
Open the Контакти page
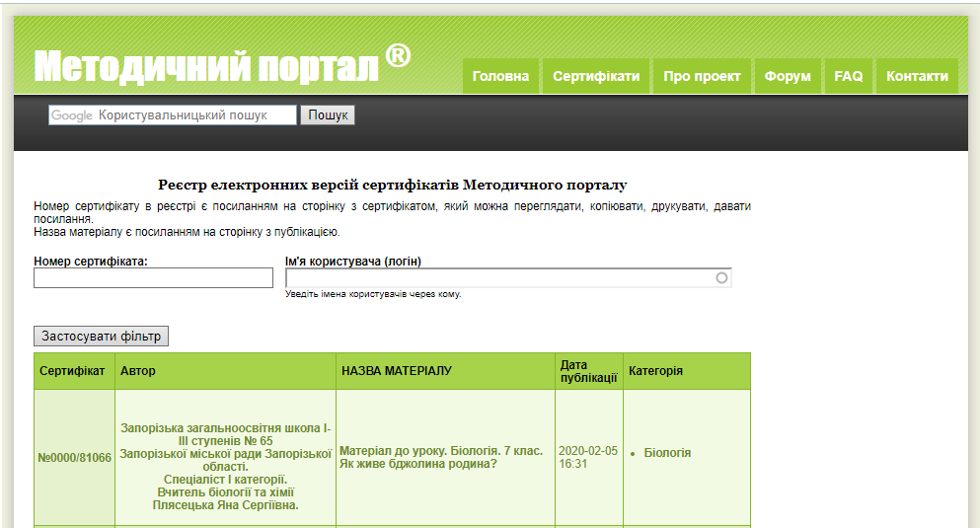point(917,76)
